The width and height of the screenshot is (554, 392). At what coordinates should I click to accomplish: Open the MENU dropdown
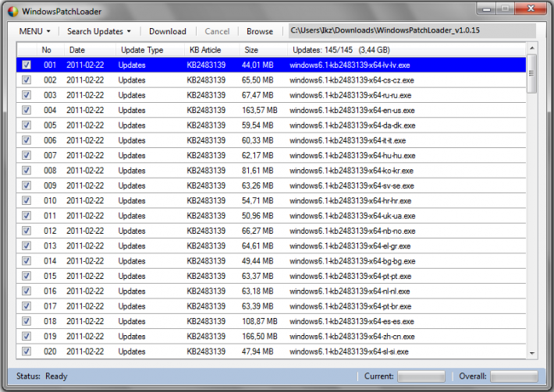pyautogui.click(x=34, y=31)
